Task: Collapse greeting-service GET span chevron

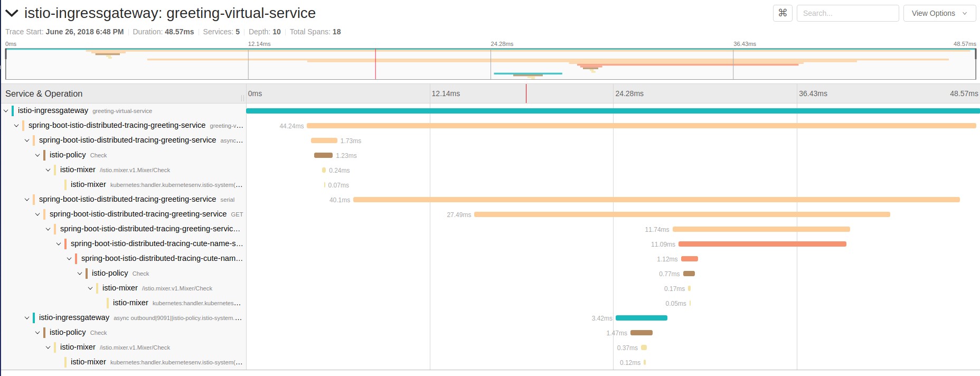Action: pos(37,214)
